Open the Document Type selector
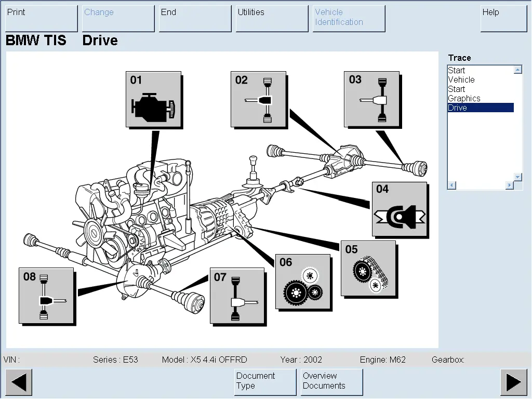This screenshot has width=532, height=399. click(265, 382)
